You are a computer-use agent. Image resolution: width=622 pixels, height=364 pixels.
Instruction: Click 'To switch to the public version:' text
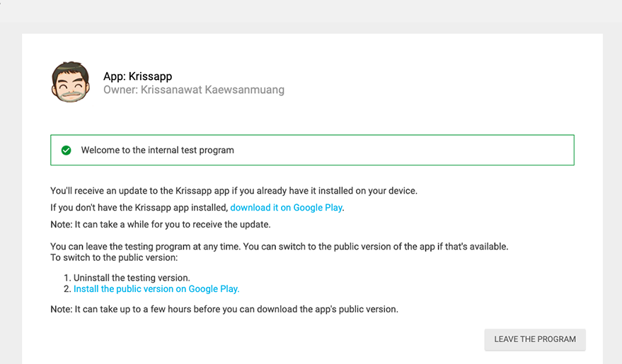pos(114,257)
